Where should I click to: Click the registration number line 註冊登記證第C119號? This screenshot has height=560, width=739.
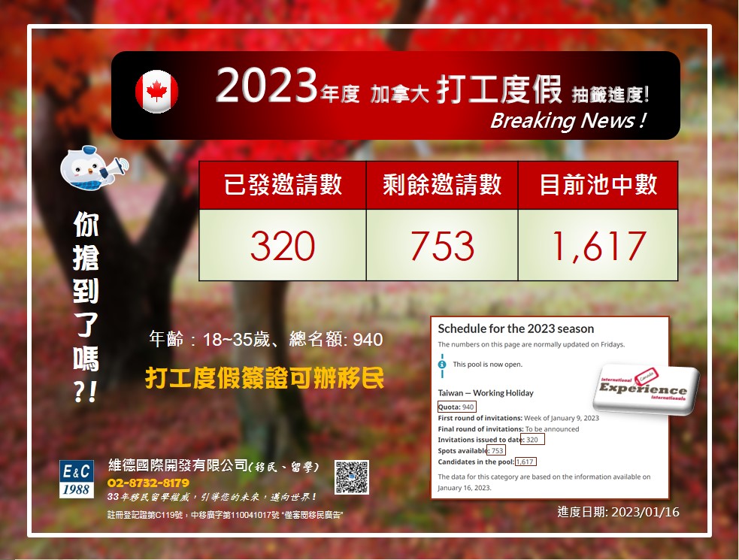point(225,515)
